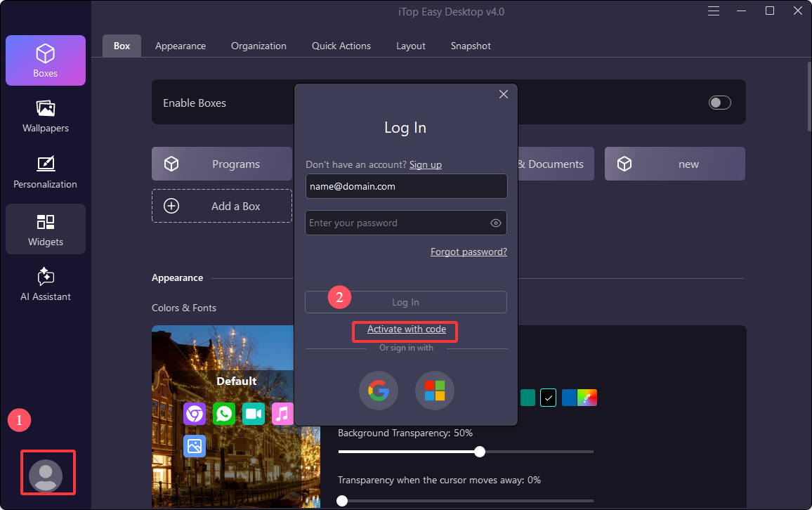Click the Forgot password link
Image resolution: width=812 pixels, height=510 pixels.
tap(469, 251)
